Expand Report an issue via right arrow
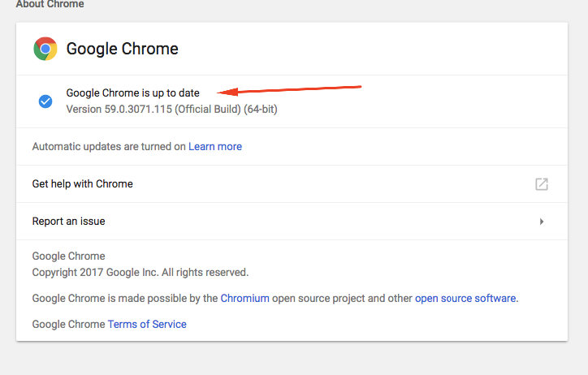This screenshot has height=375, width=588. (x=542, y=222)
